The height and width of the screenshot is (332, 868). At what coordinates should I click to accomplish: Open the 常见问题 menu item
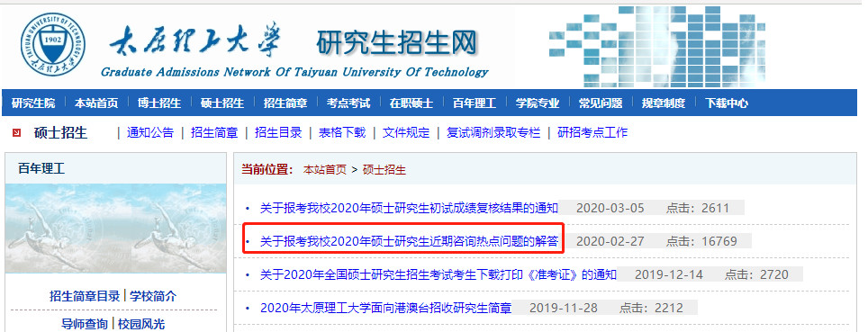click(600, 103)
